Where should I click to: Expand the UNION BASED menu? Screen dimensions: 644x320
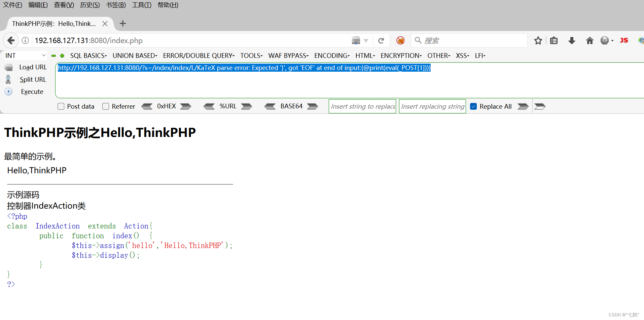point(135,56)
